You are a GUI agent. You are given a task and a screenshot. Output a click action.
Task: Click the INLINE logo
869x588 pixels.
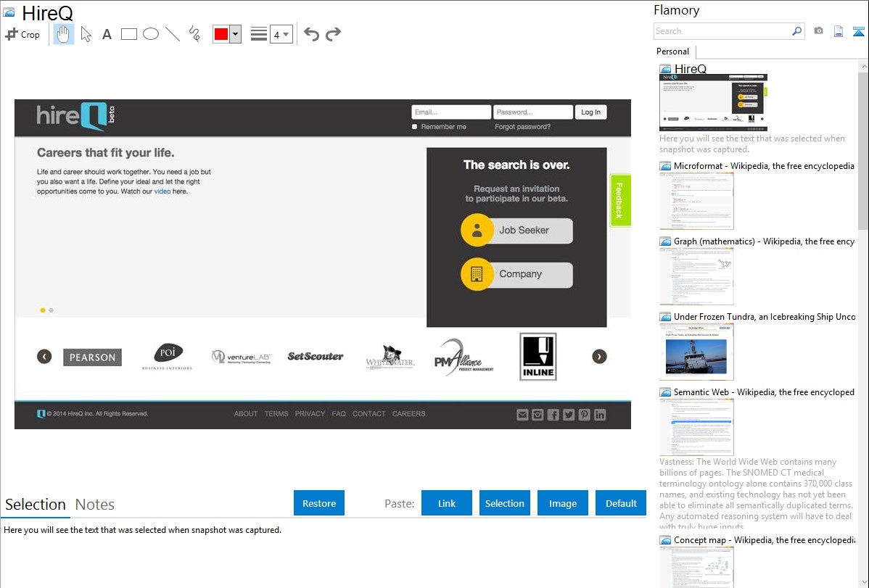coord(538,357)
